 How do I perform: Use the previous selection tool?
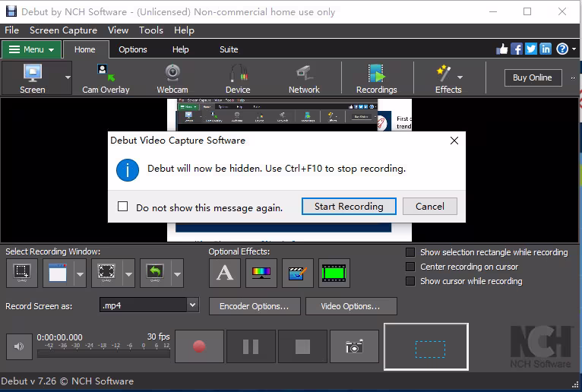pyautogui.click(x=155, y=273)
